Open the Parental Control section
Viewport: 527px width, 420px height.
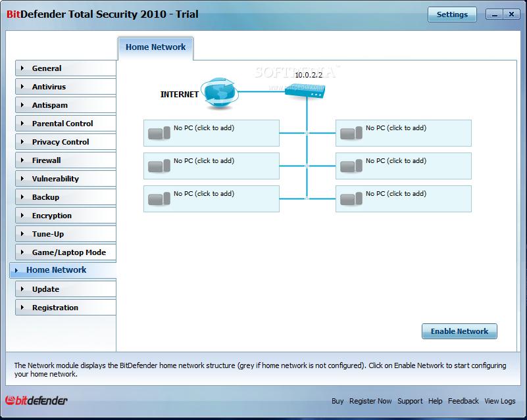coord(63,124)
